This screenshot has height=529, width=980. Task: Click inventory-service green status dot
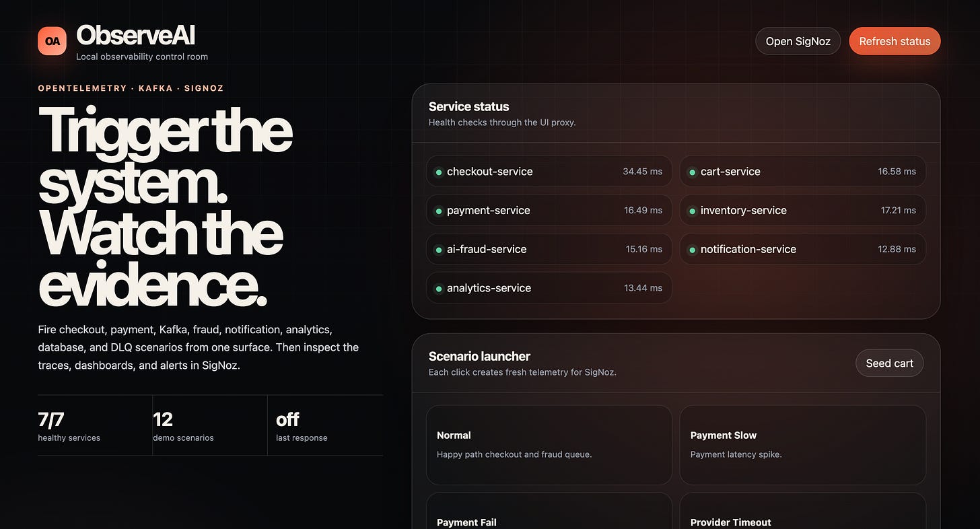pos(692,211)
